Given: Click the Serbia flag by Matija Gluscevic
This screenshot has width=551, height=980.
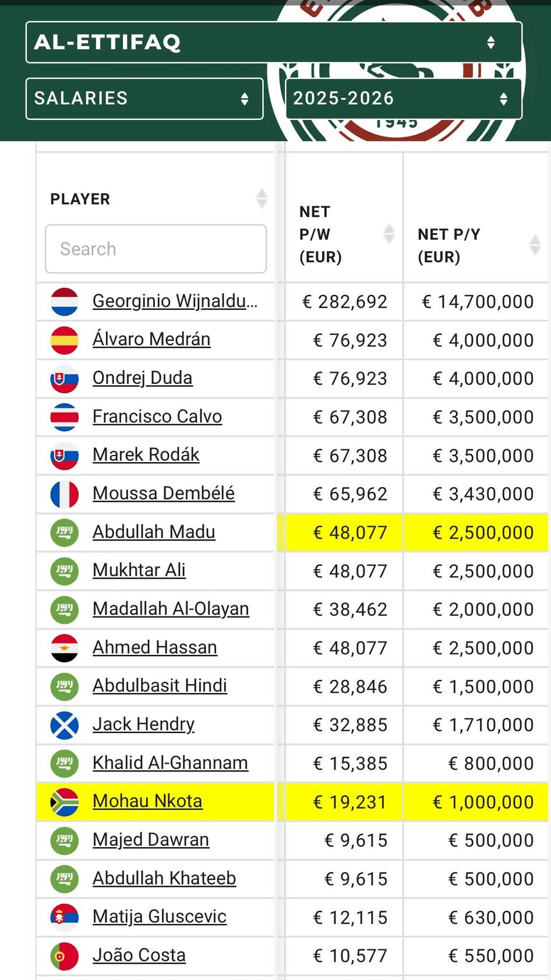Looking at the screenshot, I should tap(64, 917).
